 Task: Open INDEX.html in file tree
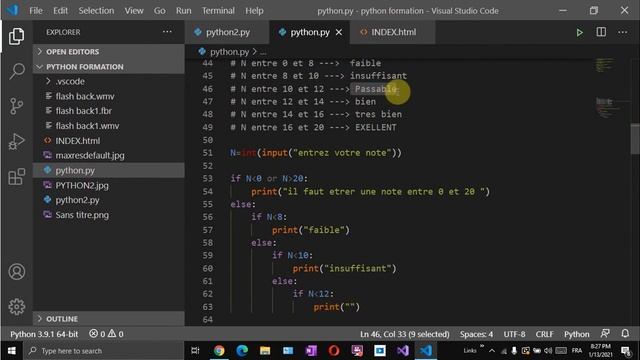pos(109,141)
